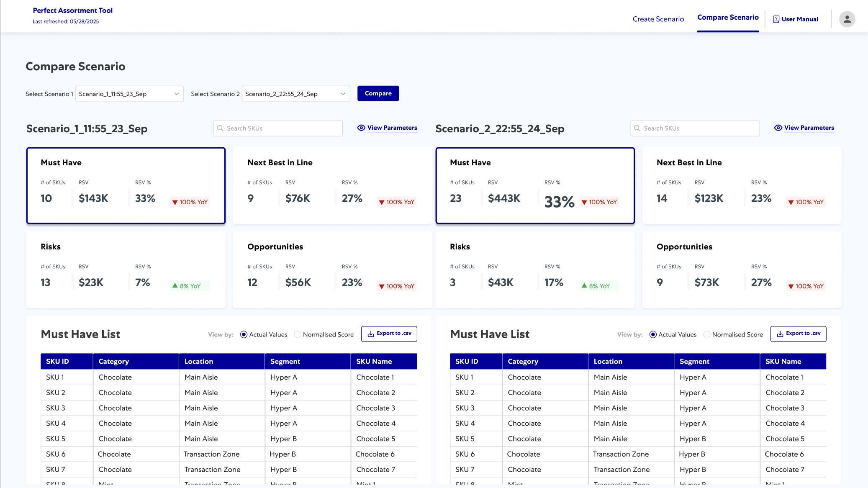Click the $443K RSV value in Scenario 2
This screenshot has height=488, width=868.
504,198
